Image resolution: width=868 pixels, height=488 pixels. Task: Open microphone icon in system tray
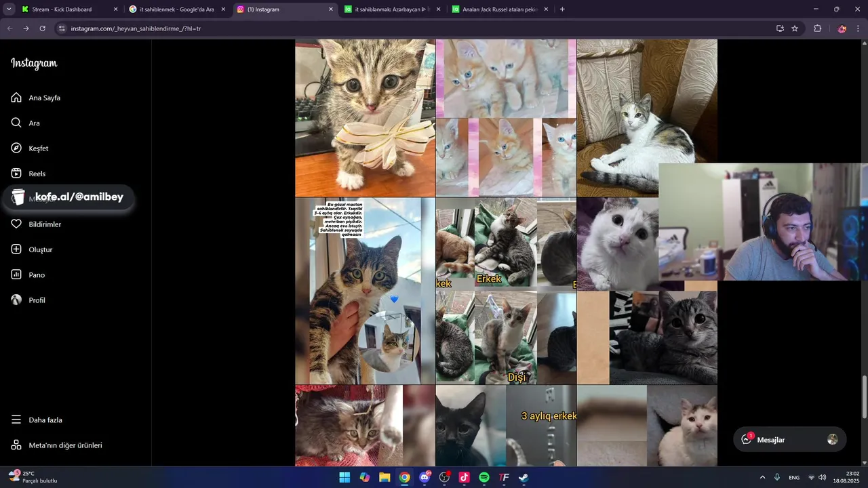pyautogui.click(x=777, y=477)
